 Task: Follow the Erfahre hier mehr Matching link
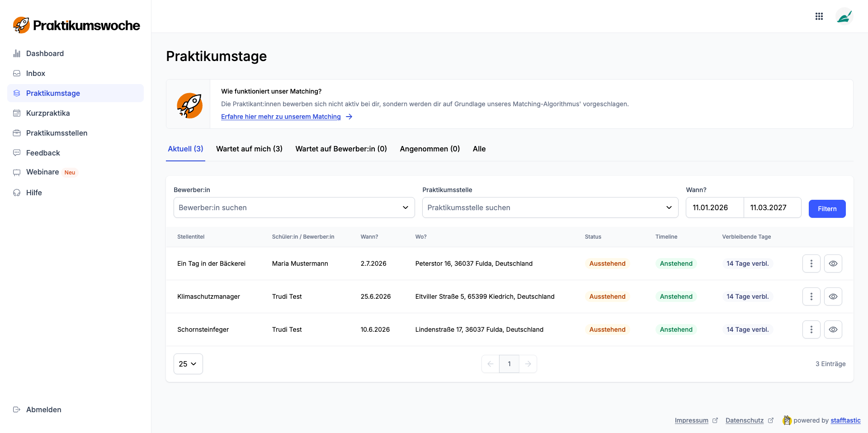pos(281,117)
